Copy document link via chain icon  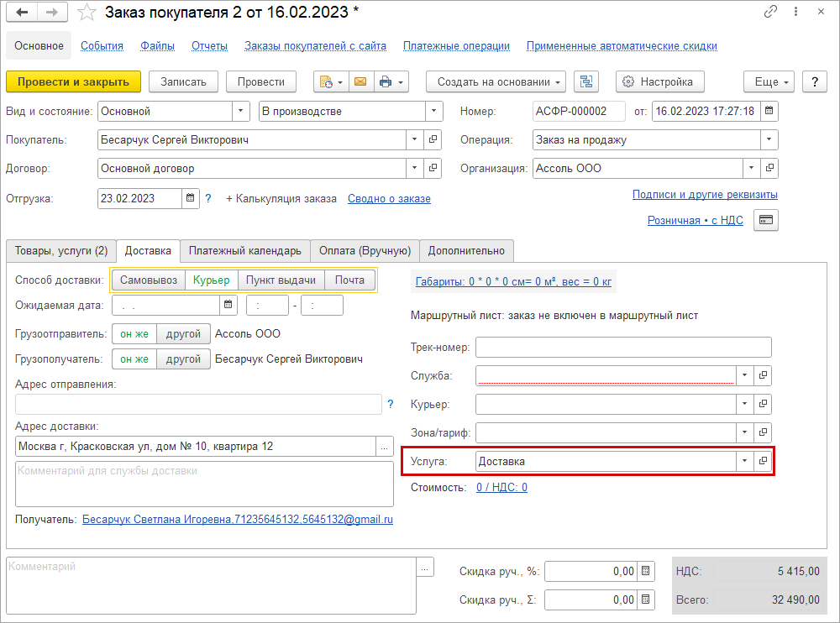770,12
